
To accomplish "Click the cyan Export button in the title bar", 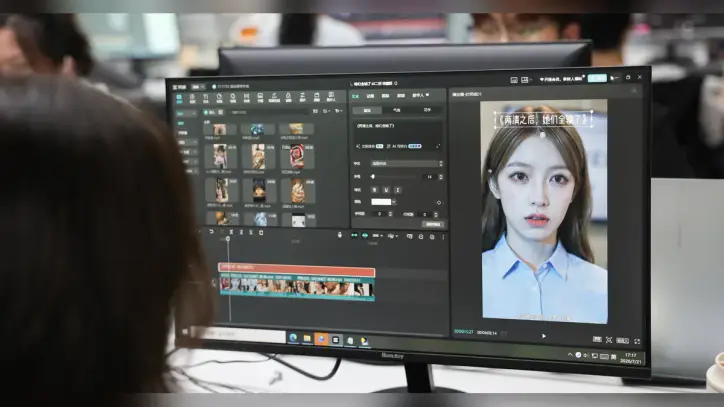I will 597,78.
